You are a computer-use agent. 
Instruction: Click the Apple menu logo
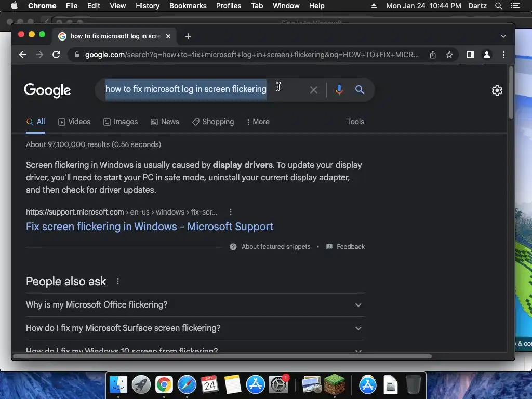click(14, 6)
